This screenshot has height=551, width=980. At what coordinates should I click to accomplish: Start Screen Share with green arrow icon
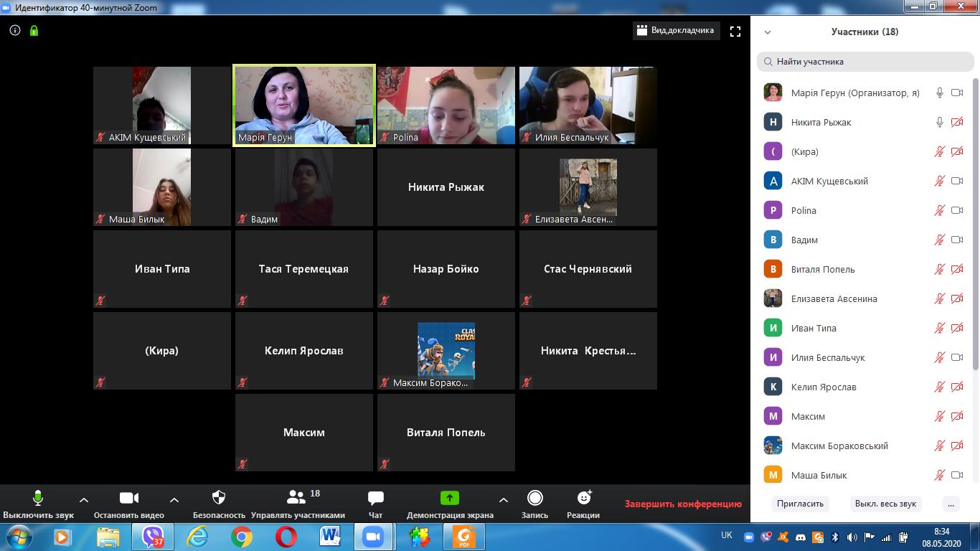click(x=449, y=498)
